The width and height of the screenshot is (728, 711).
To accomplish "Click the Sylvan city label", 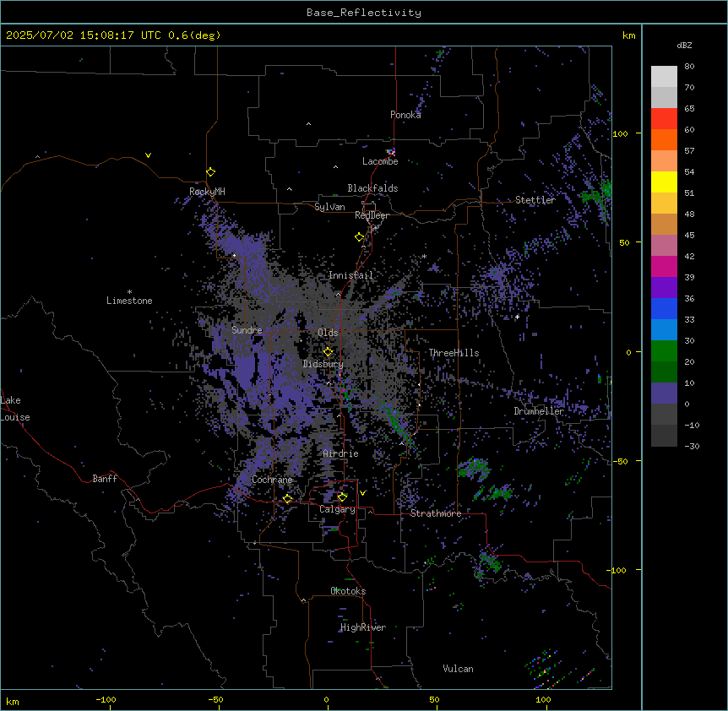I will [329, 207].
